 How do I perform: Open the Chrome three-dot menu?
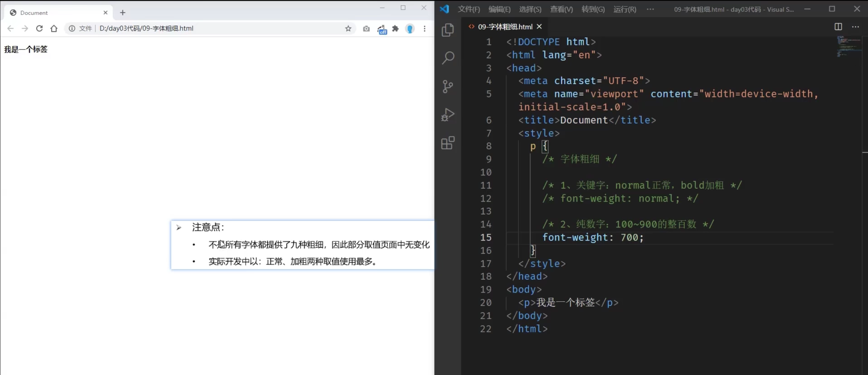tap(424, 29)
